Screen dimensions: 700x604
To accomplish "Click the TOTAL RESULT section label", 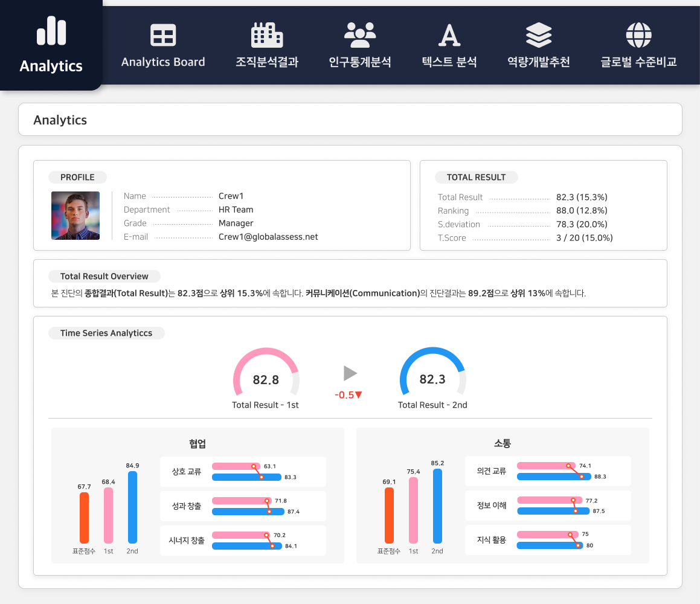I will tap(476, 178).
